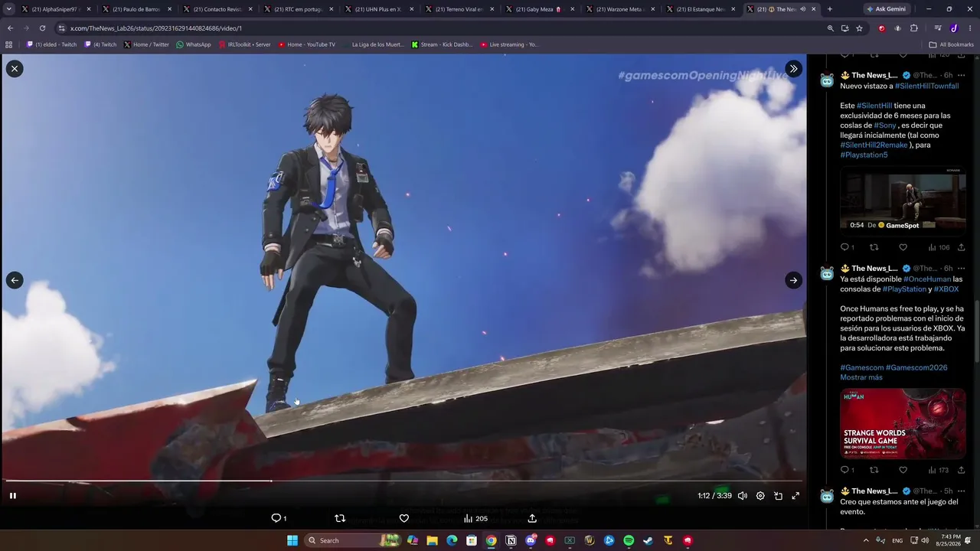Play the GameSpot Silent Hill video thumbnail

pos(903,200)
